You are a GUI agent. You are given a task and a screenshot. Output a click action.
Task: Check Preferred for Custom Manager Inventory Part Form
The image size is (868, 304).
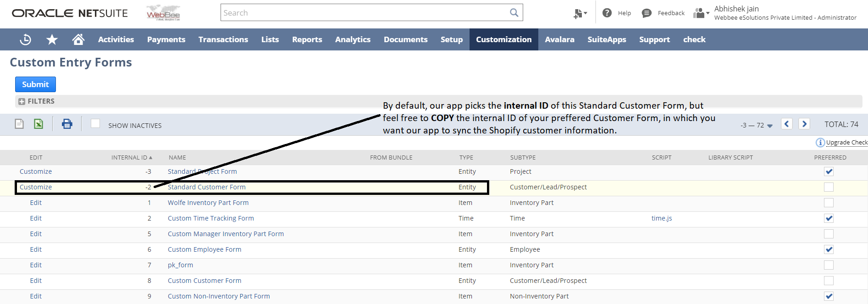click(x=829, y=234)
